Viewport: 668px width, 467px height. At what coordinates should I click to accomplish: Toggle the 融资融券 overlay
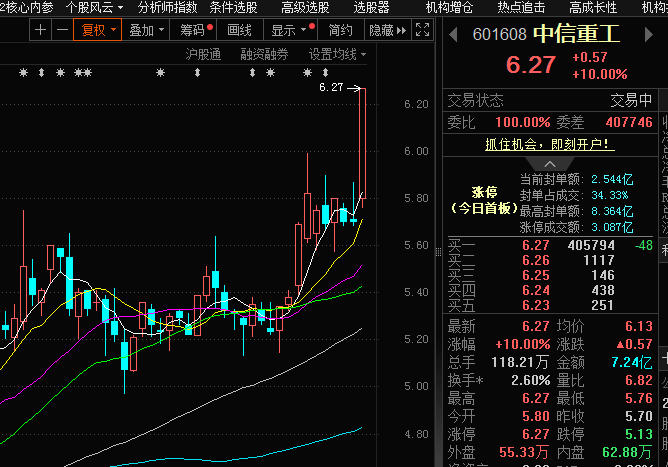(264, 54)
